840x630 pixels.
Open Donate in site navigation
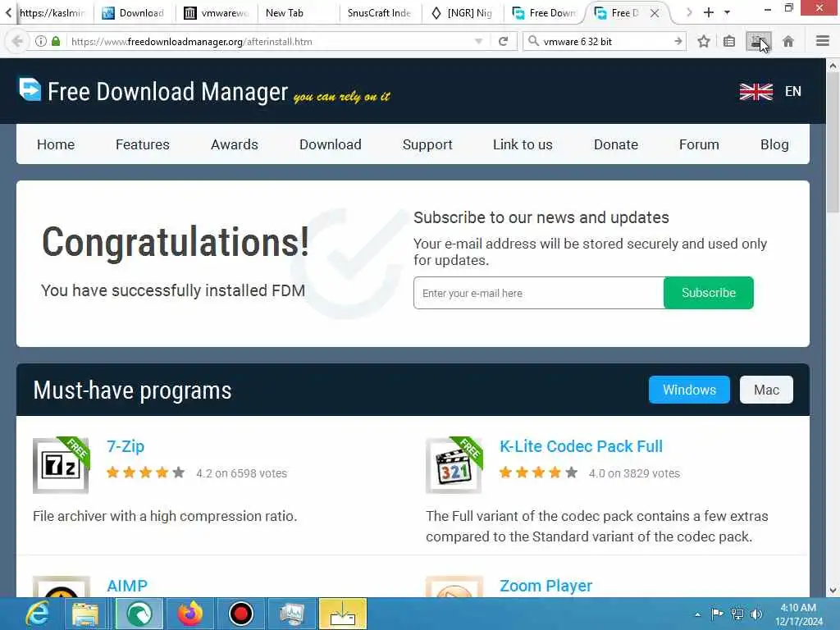point(615,144)
